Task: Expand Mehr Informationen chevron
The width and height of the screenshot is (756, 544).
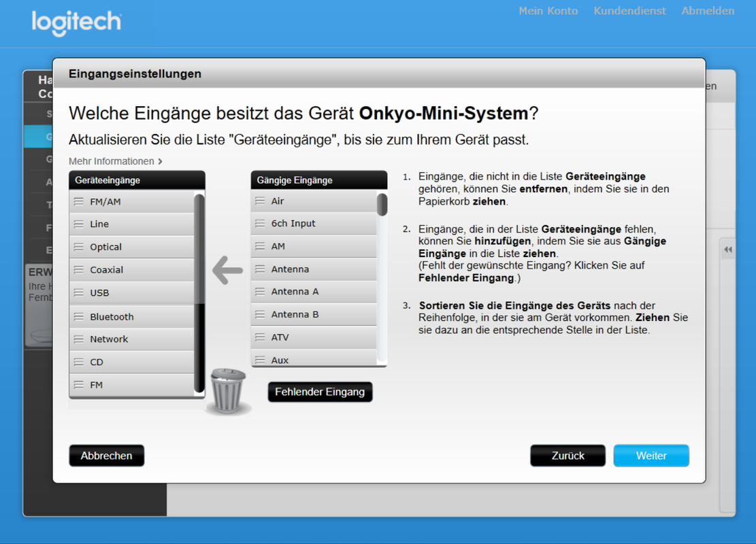Action: [161, 161]
